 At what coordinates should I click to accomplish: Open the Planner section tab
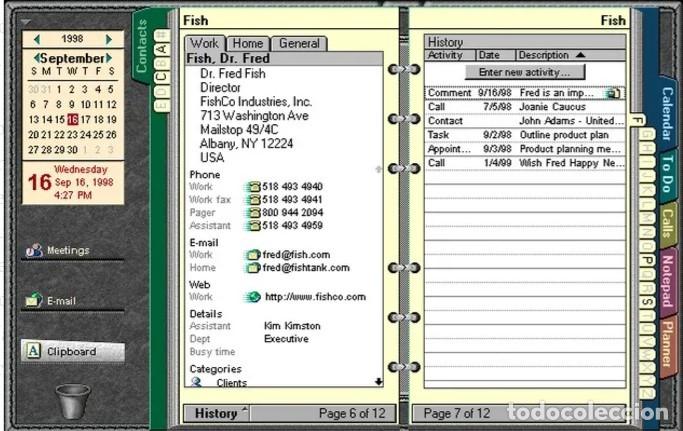[x=667, y=343]
